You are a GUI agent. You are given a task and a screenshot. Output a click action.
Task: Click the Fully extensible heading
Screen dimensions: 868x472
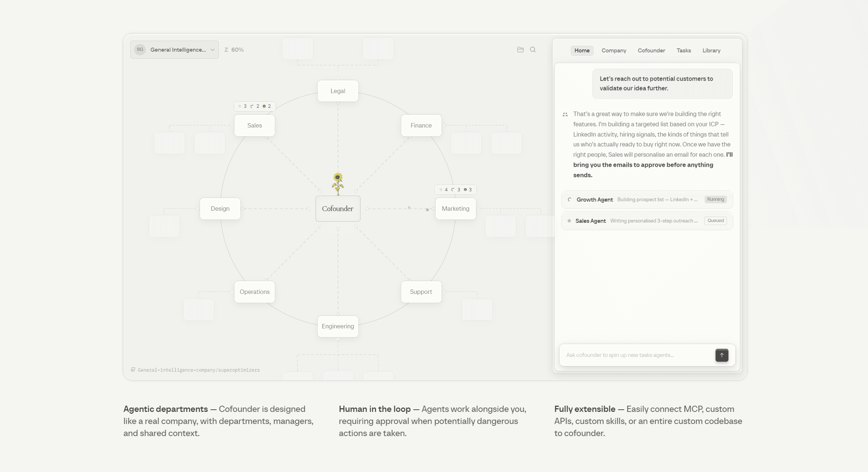585,409
